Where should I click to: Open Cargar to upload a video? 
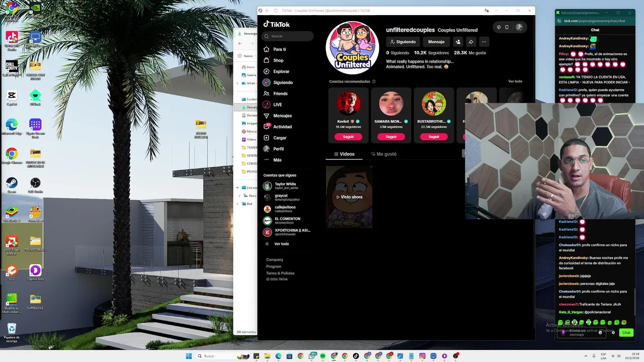pyautogui.click(x=276, y=138)
